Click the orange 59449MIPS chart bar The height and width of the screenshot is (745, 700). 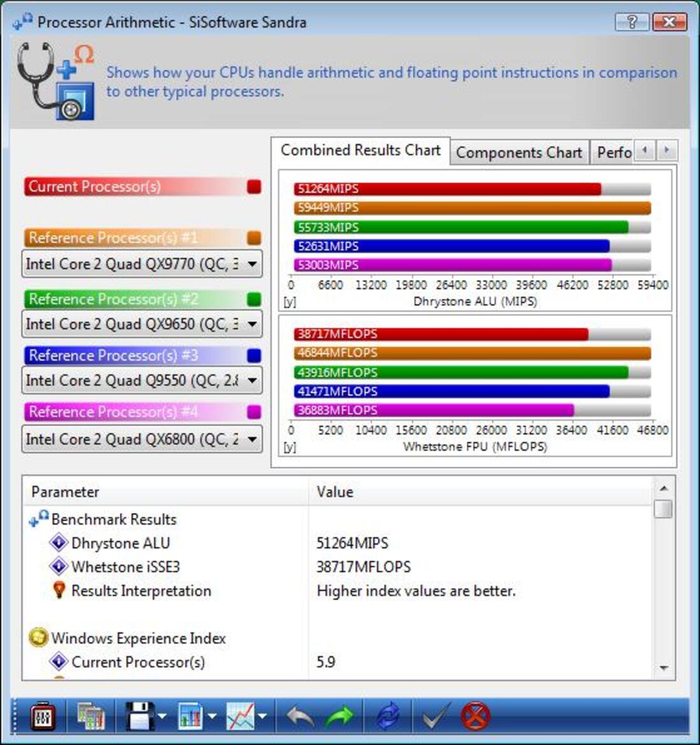coord(473,208)
